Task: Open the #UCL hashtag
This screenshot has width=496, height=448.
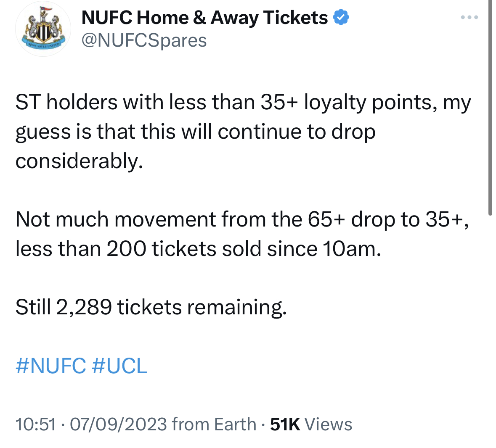Action: click(x=119, y=366)
